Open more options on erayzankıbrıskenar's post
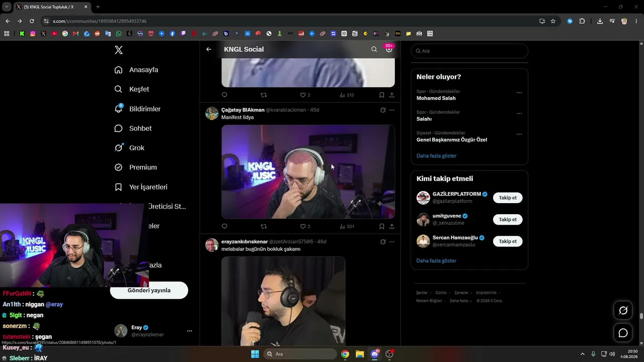The height and width of the screenshot is (362, 644). click(392, 242)
